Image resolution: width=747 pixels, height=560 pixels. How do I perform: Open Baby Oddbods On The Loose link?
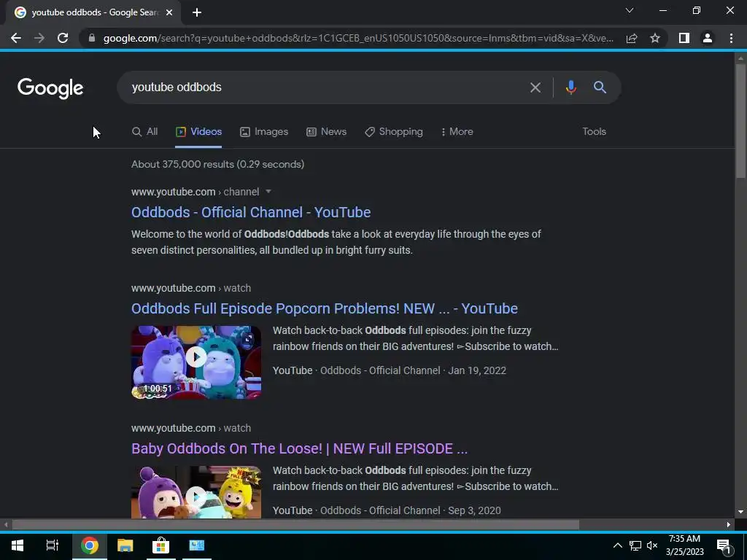(300, 448)
